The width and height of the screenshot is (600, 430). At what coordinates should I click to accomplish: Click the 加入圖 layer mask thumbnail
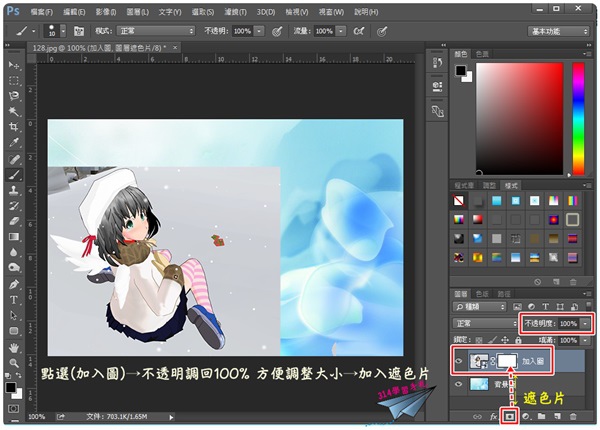pyautogui.click(x=507, y=361)
